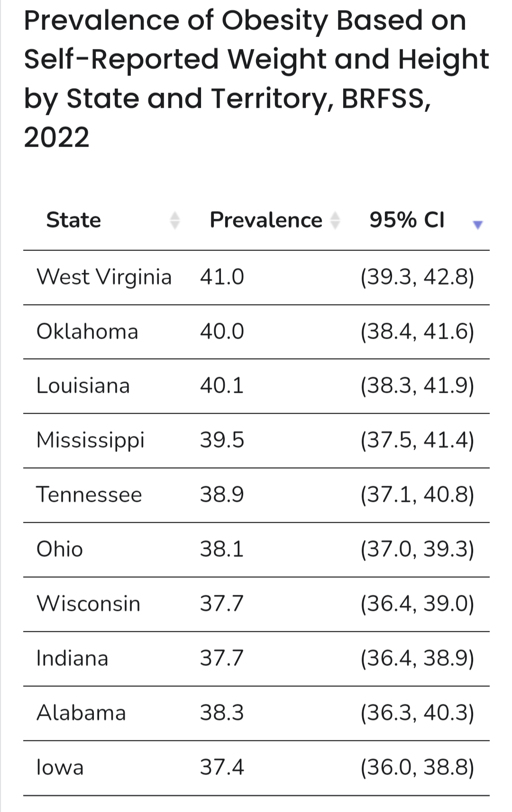Click the Ohio state cell

tap(60, 549)
